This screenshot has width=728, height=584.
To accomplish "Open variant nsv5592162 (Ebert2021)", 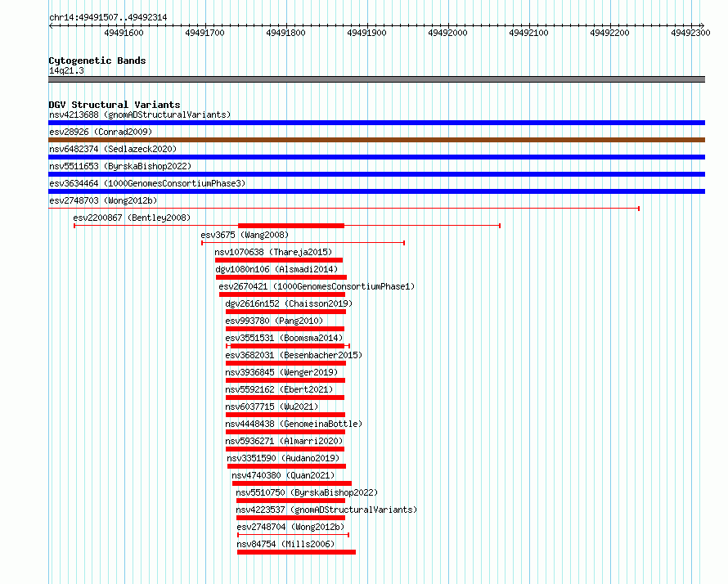I will point(279,389).
